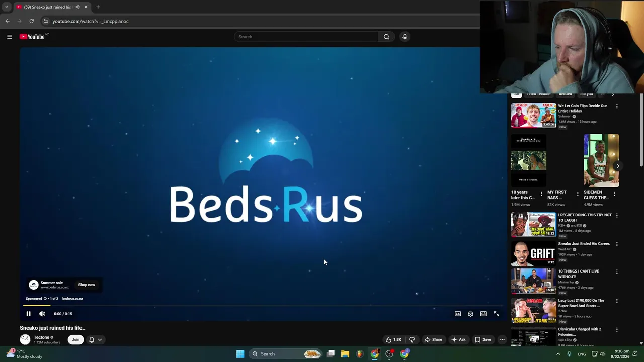Open the Ask AI button
Screen dimensions: 644x362
click(459, 340)
